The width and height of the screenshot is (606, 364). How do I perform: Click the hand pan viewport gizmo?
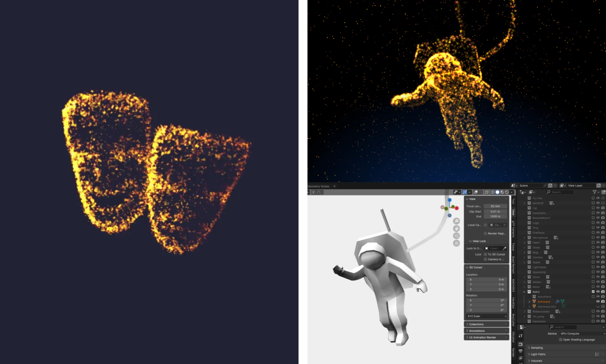tap(456, 228)
